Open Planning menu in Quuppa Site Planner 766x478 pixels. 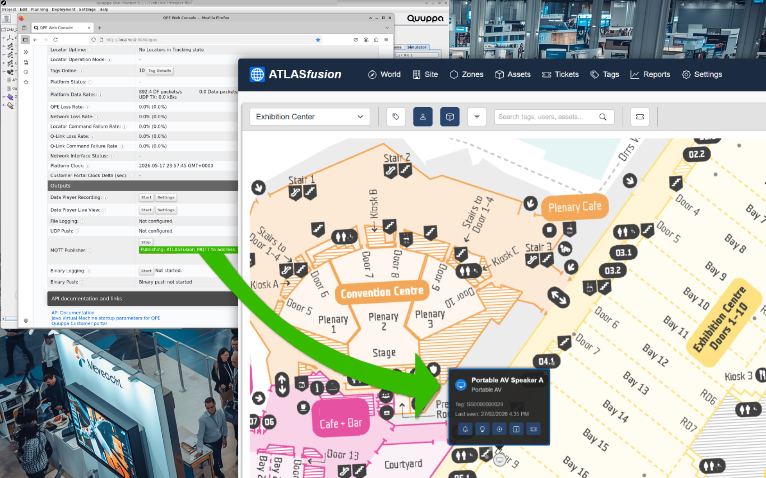coord(39,9)
